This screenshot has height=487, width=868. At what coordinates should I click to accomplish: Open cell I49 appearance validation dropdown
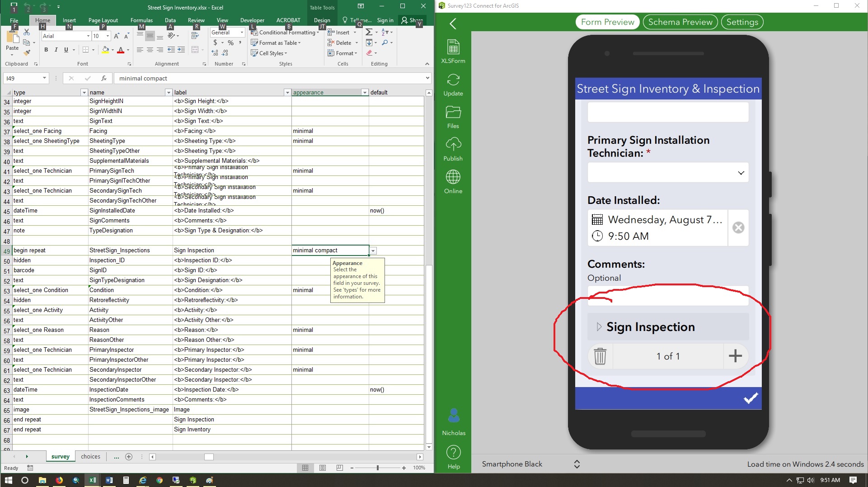point(373,251)
